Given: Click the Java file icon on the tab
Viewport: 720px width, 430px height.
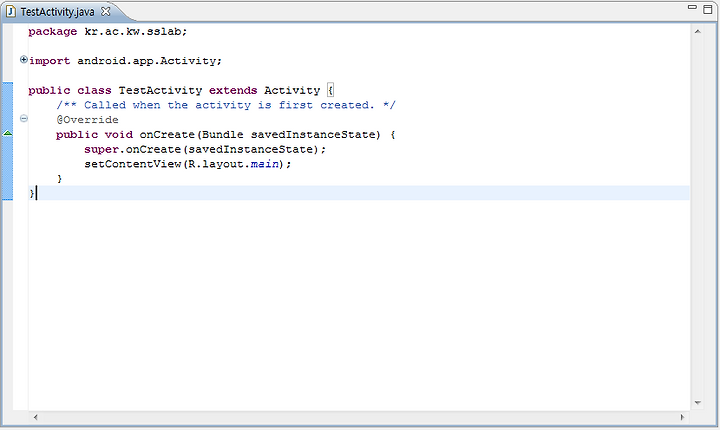Looking at the screenshot, I should (x=11, y=12).
